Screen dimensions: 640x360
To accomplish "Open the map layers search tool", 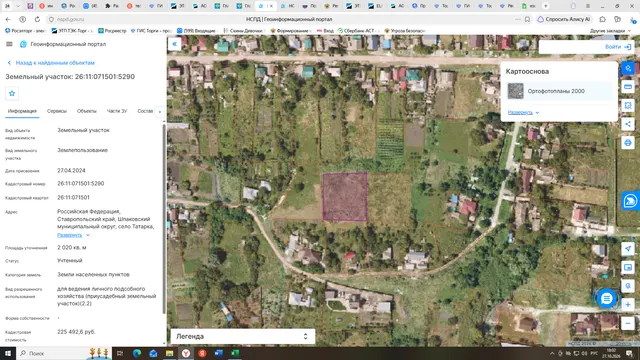I will (628, 68).
